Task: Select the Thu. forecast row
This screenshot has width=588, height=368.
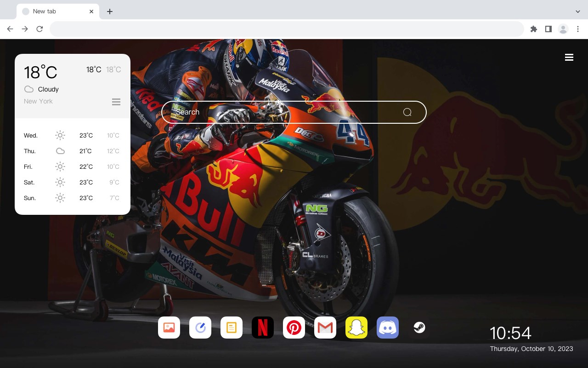Action: (72, 151)
